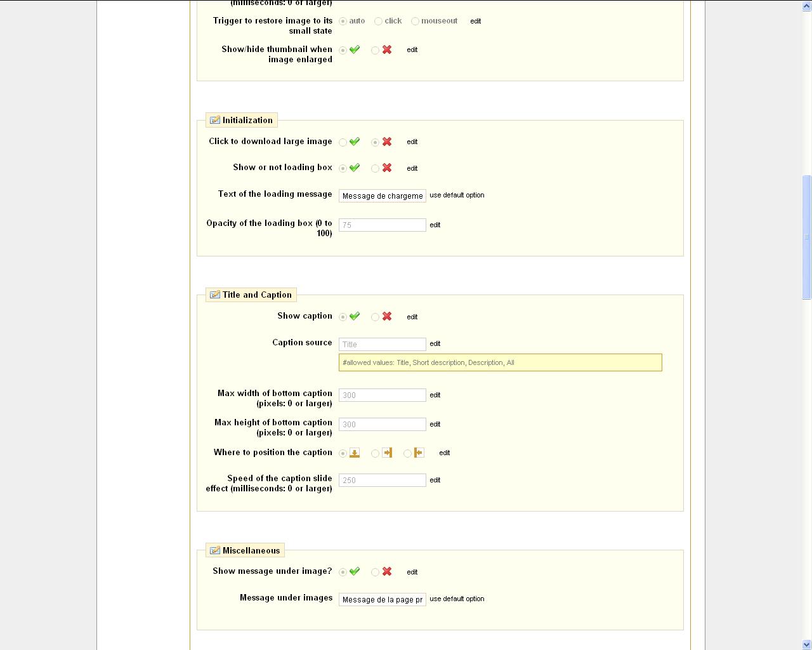Click green check for Show/hide thumbnail
Screen dimensions: 812x650
[x=355, y=50]
